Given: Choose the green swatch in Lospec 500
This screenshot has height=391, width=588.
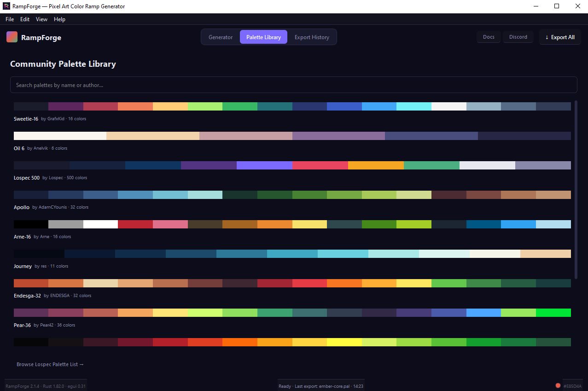Looking at the screenshot, I should tap(431, 165).
